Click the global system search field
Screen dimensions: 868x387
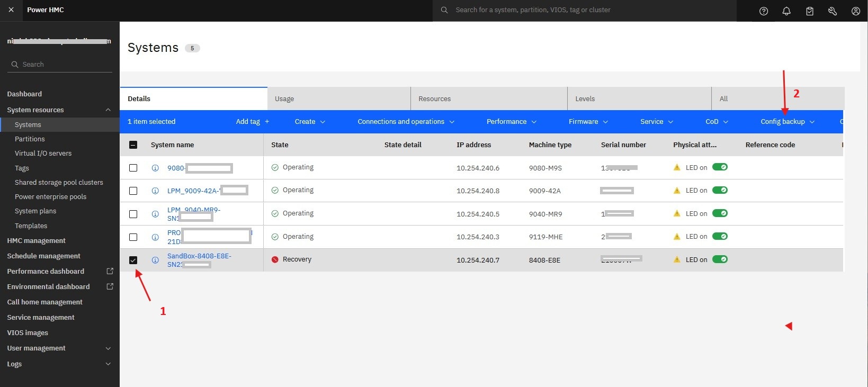click(585, 10)
